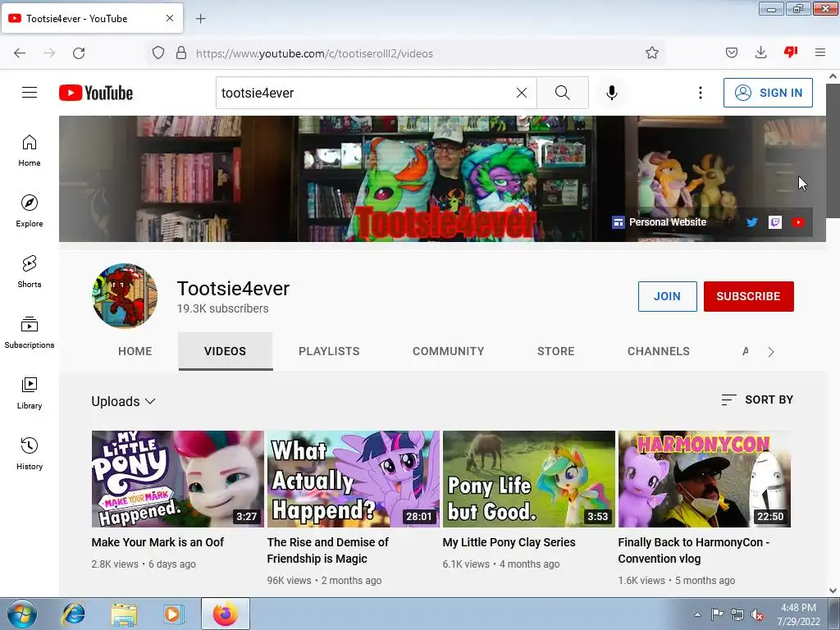Play the What Actually Happend thumbnail

354,479
